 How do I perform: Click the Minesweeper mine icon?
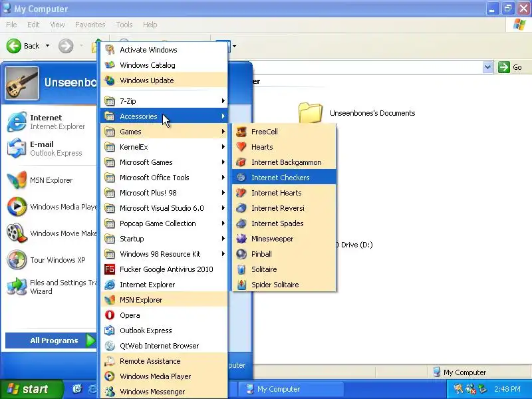click(x=241, y=239)
